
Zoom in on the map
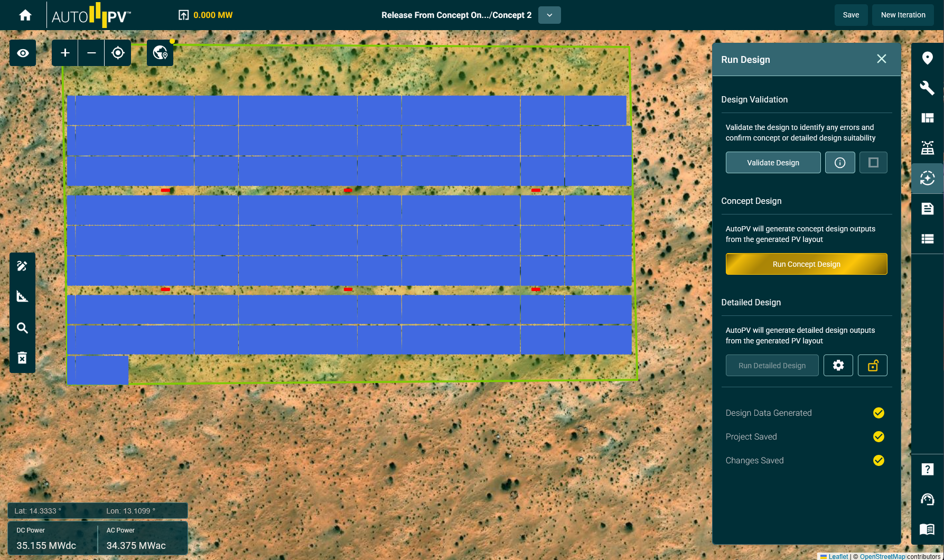click(x=65, y=53)
